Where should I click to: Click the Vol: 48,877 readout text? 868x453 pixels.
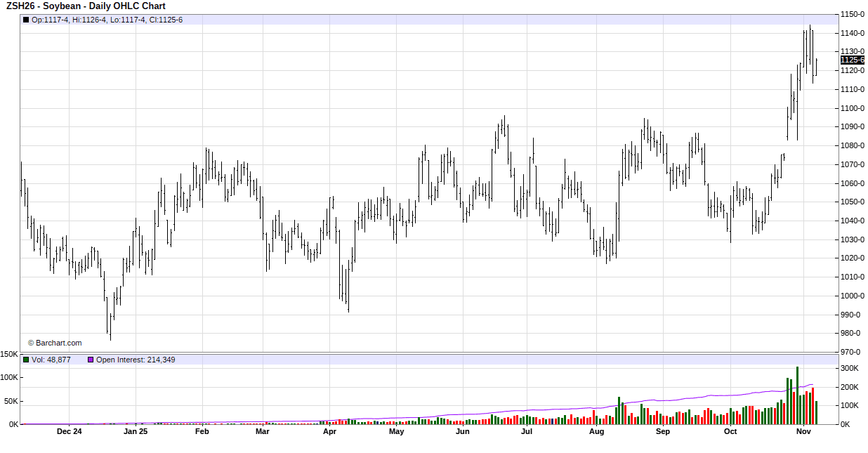point(51,360)
